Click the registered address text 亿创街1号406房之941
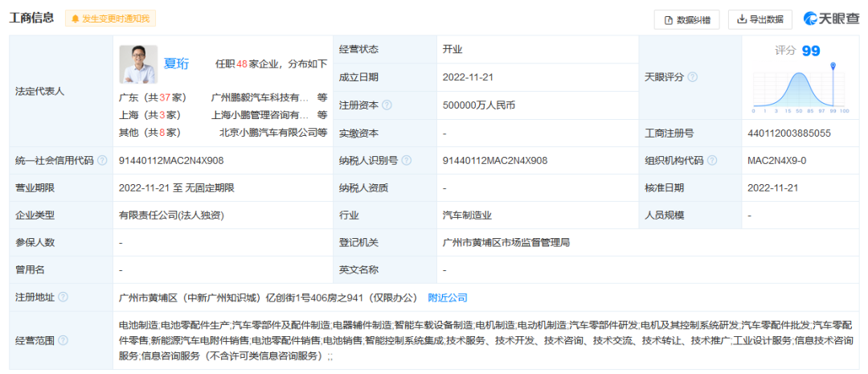Image resolution: width=868 pixels, height=374 pixels. 314,298
